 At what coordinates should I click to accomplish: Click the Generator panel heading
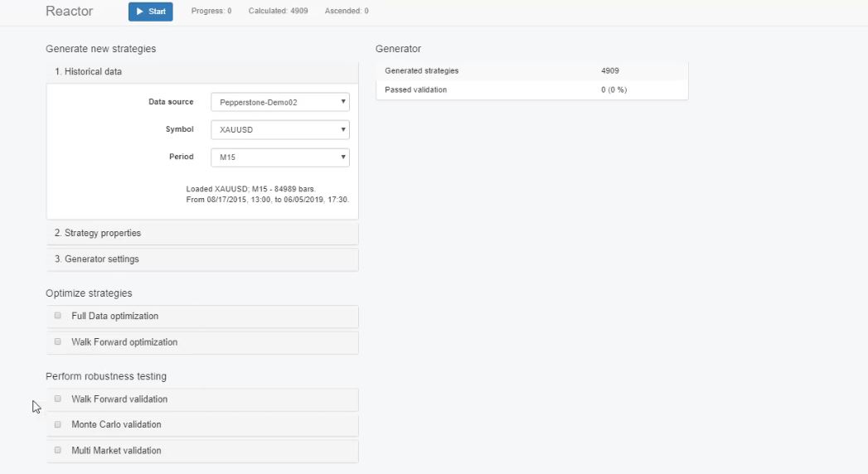click(x=398, y=49)
